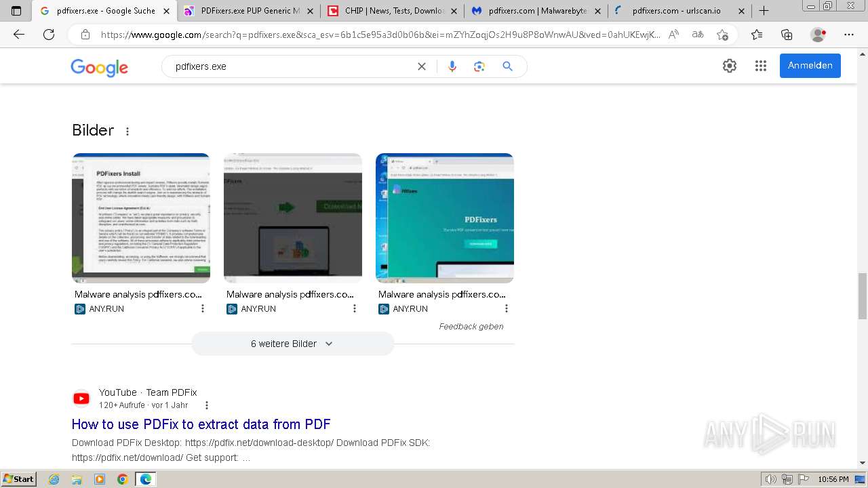Click the Anmelden sign-in button
The width and height of the screenshot is (868, 488).
(x=810, y=66)
